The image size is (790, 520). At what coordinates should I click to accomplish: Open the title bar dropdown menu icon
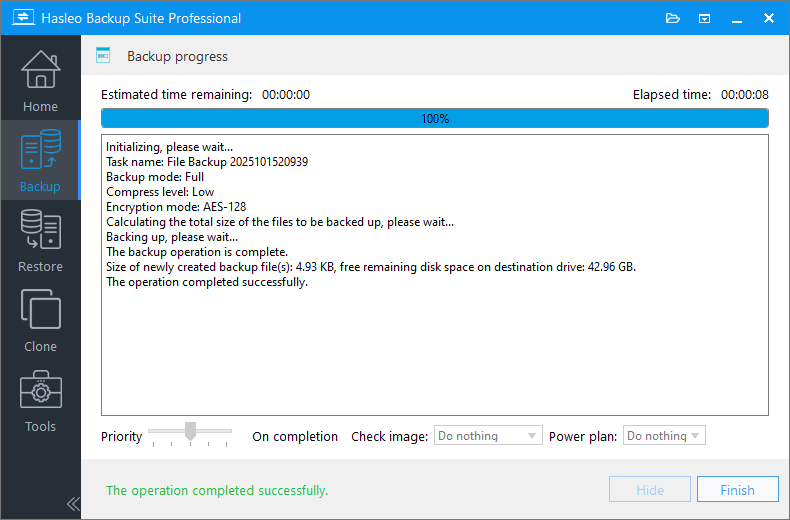pos(704,19)
